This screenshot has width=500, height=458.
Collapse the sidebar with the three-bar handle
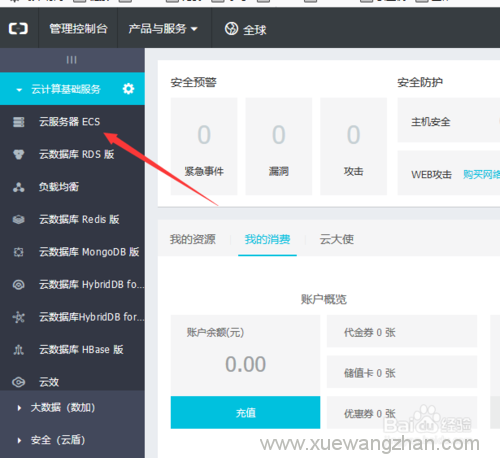pos(71,60)
